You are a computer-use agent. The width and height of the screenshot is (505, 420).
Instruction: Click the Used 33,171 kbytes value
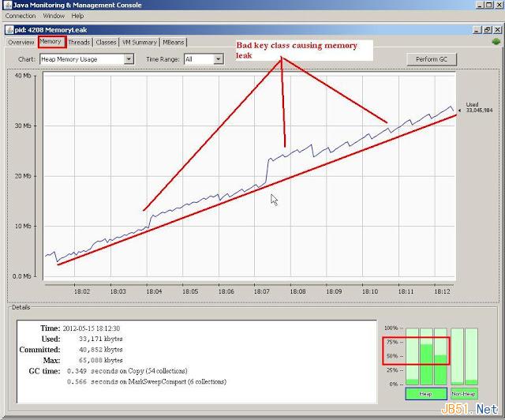click(x=101, y=339)
